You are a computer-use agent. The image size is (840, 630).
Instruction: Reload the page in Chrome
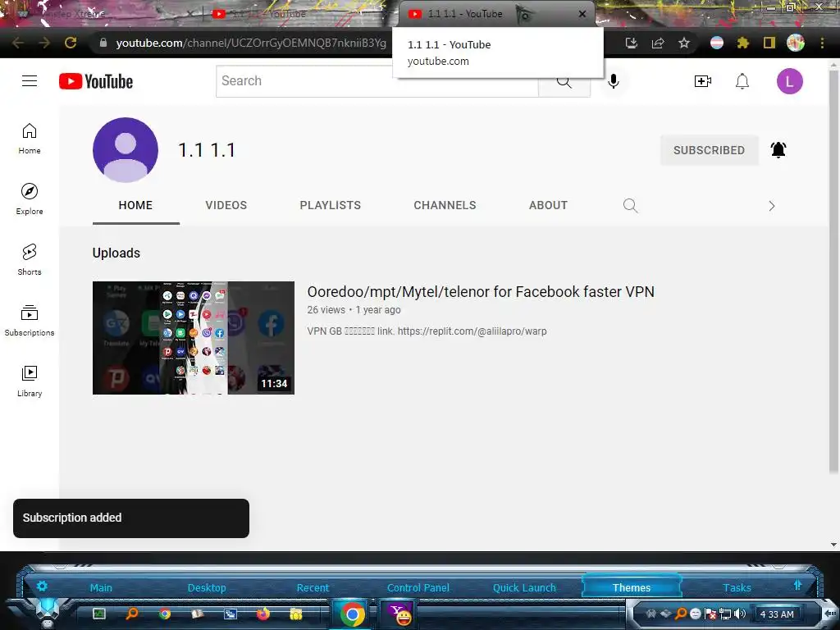(71, 43)
